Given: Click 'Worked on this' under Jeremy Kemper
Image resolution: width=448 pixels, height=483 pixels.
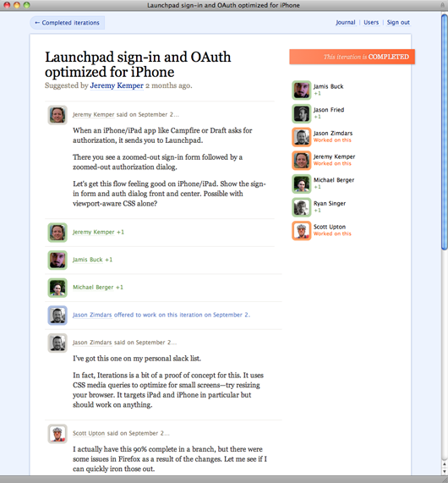Looking at the screenshot, I should (332, 163).
